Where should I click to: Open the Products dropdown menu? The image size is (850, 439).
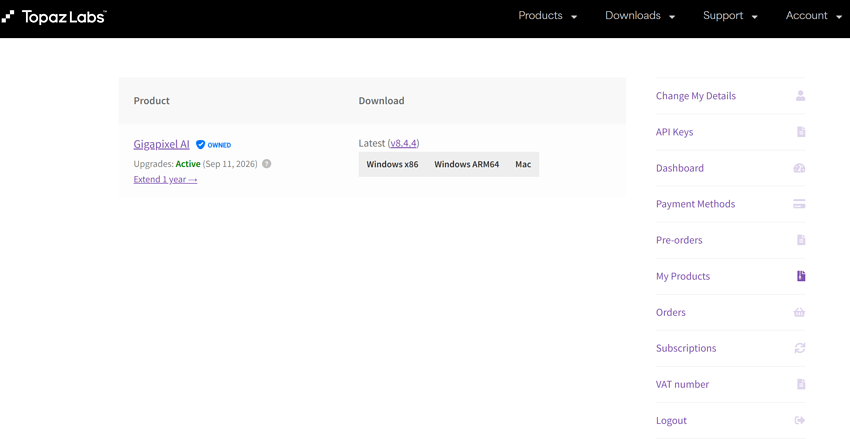pyautogui.click(x=548, y=16)
